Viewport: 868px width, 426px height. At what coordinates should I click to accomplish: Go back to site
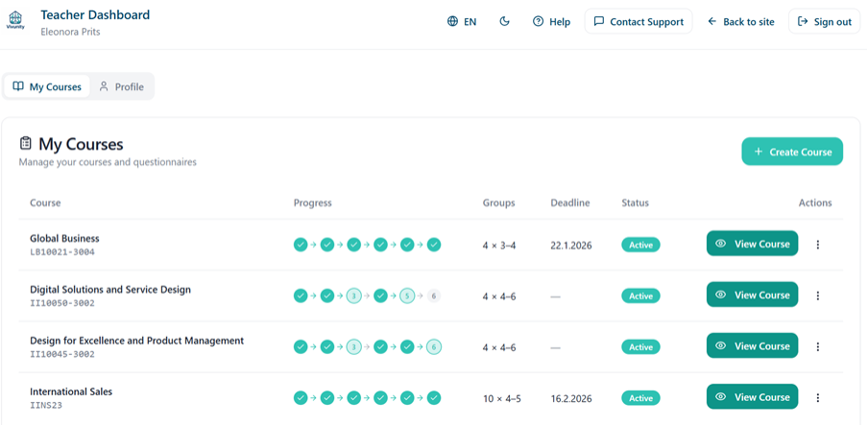coord(740,21)
